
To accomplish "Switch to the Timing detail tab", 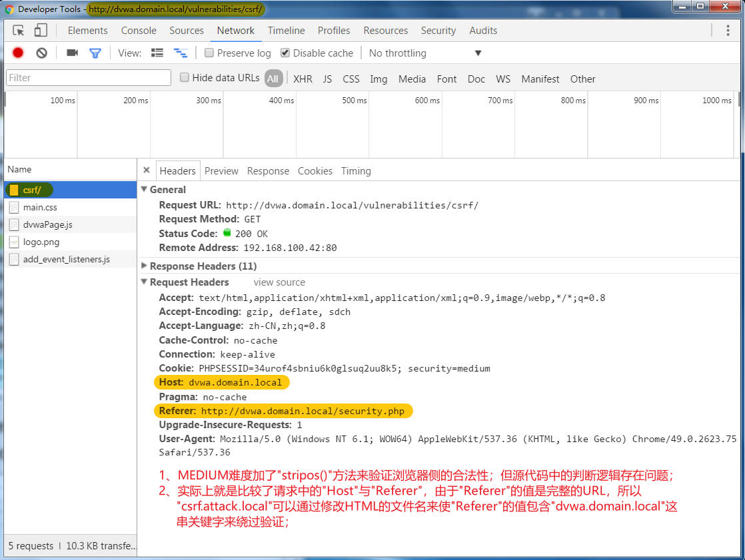I will 356,171.
